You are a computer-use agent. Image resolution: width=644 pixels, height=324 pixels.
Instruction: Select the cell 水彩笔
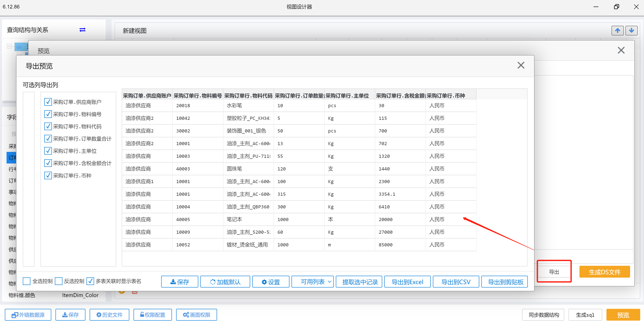248,105
